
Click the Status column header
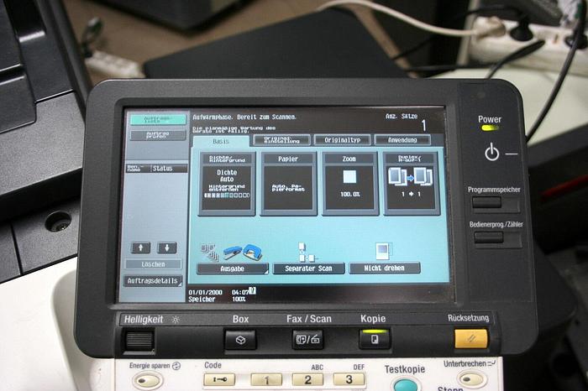click(170, 169)
